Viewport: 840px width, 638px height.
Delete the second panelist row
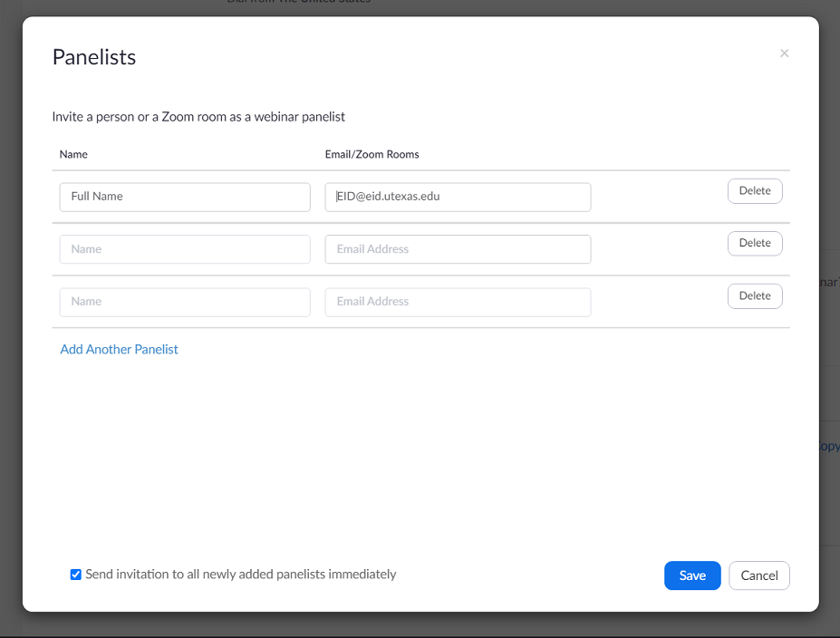(755, 243)
